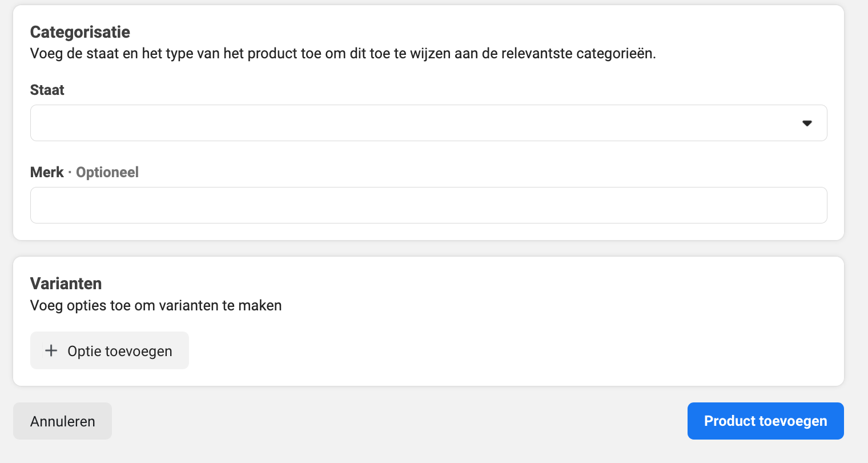This screenshot has height=463, width=868.
Task: Select the word 'toevoegen' in Optie toevoegen
Action: pos(139,351)
